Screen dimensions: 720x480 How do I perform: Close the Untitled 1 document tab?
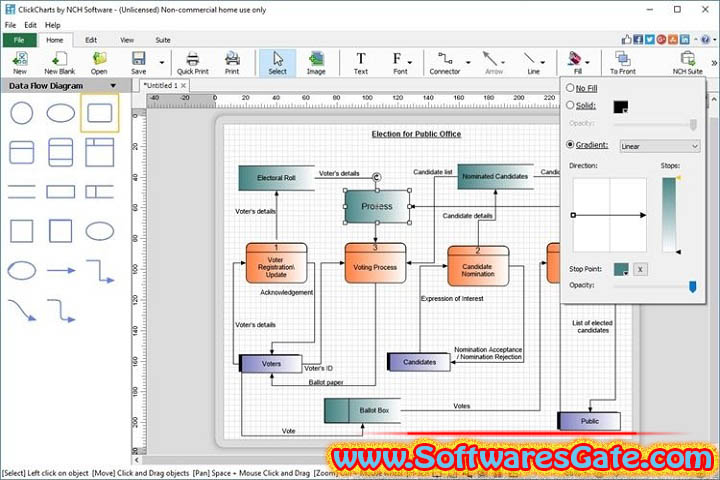pos(183,85)
